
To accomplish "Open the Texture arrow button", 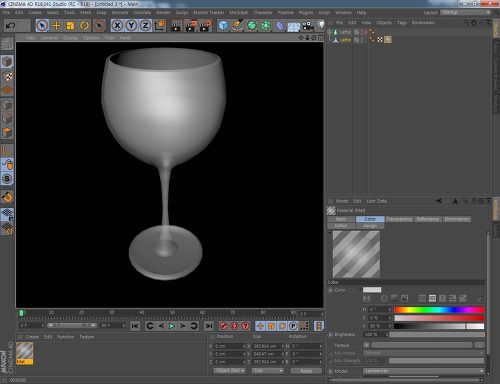I will [x=366, y=345].
